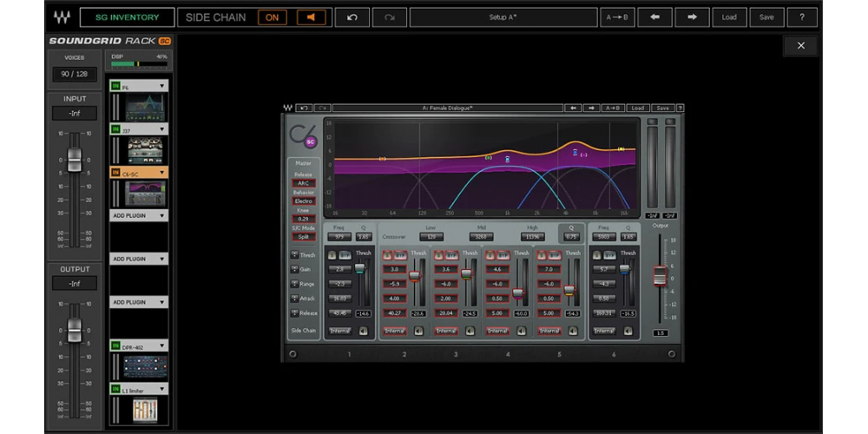Click the rack A→B copy button
868x434 pixels.
(x=617, y=17)
